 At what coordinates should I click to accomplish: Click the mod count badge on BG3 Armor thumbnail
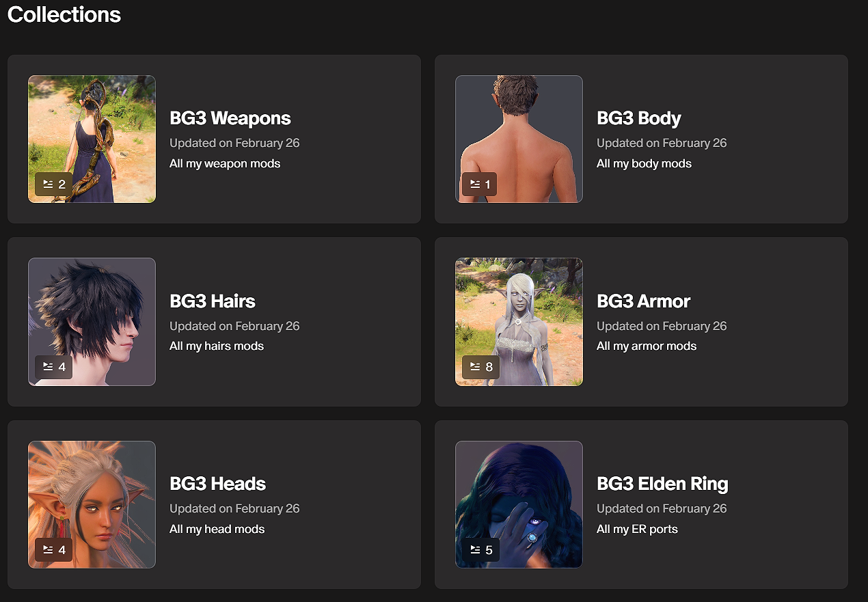click(x=481, y=367)
